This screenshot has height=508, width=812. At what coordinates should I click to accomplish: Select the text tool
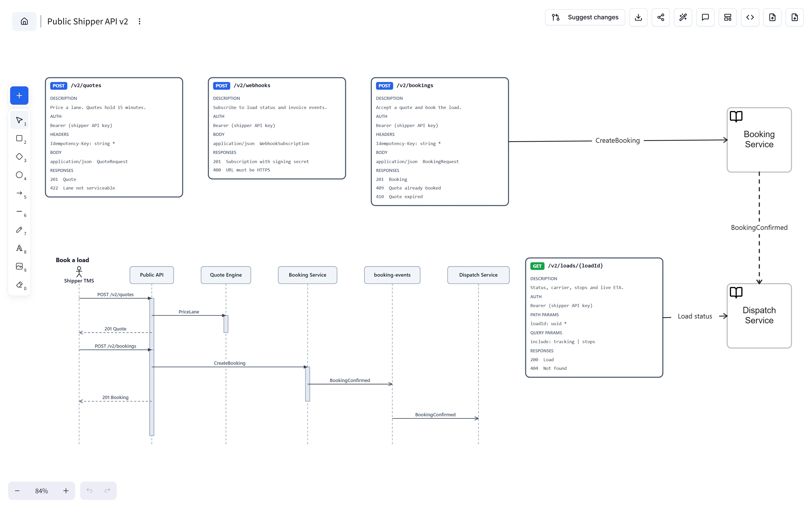[x=19, y=248]
